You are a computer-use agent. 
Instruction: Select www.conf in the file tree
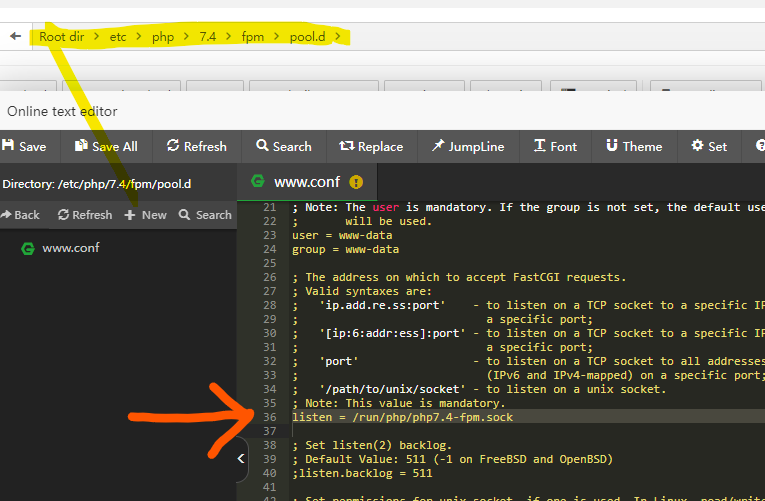point(70,248)
